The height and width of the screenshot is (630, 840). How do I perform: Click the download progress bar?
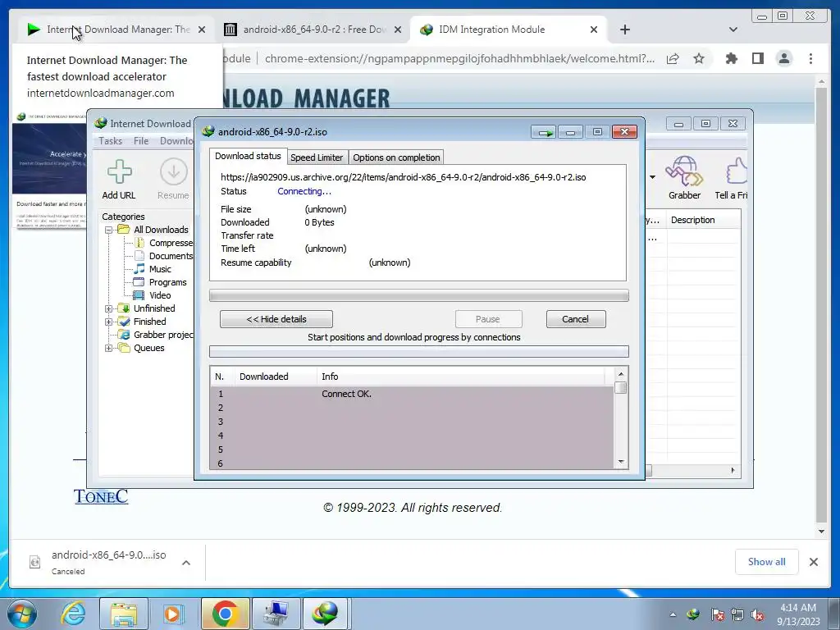(419, 295)
